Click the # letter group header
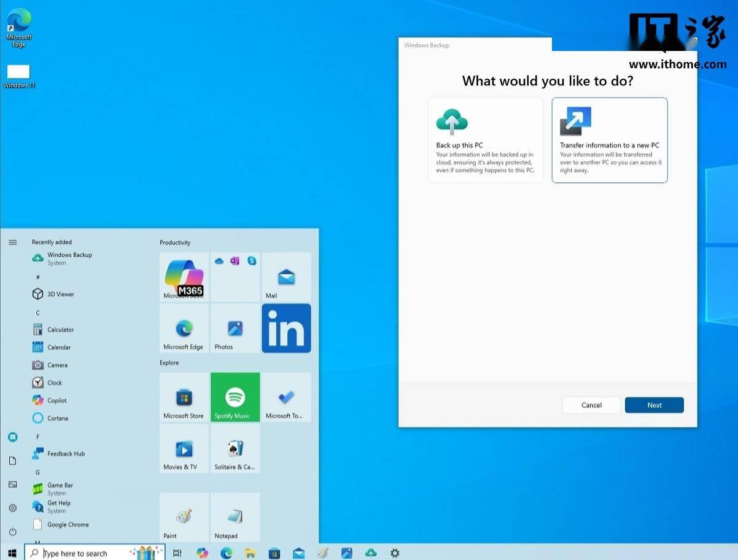 pos(37,277)
